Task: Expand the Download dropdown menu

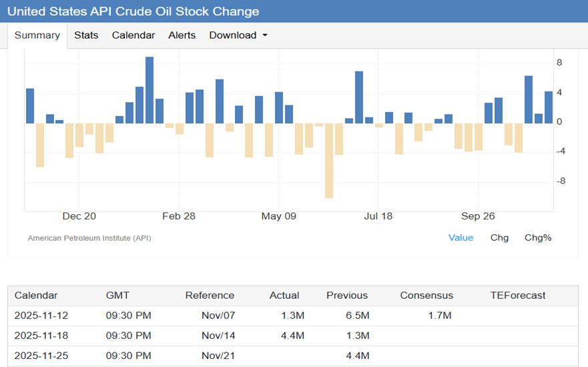Action: tap(238, 35)
